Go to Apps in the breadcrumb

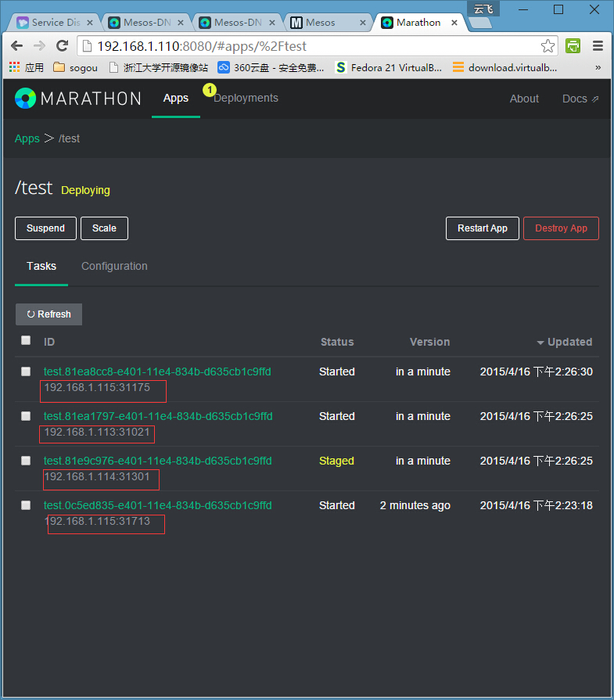(x=27, y=138)
